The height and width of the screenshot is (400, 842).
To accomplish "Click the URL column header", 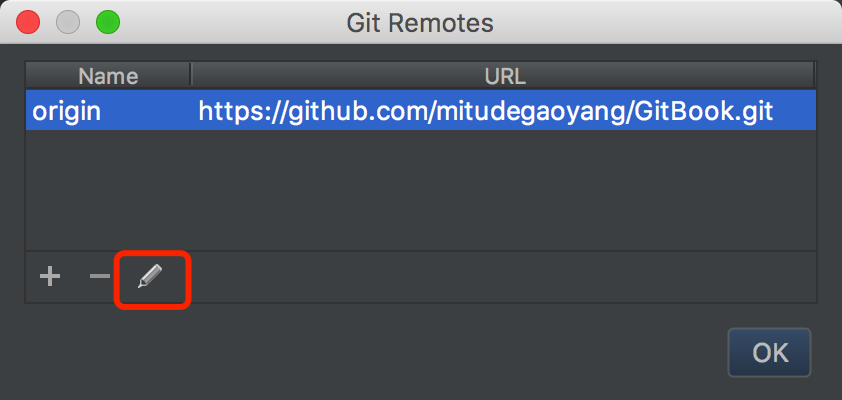I will click(507, 76).
